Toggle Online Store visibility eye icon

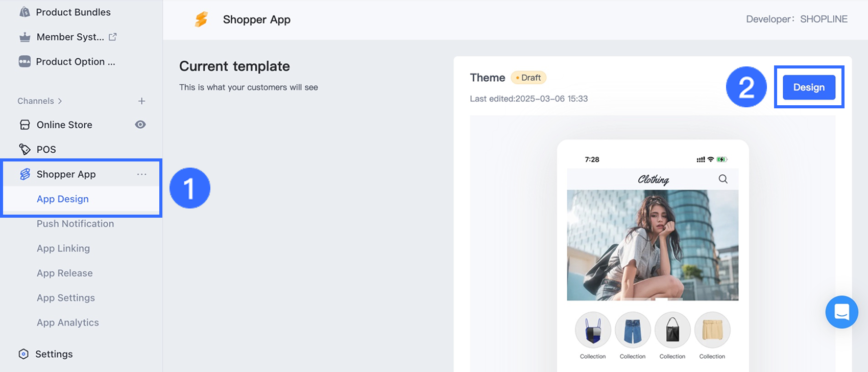[x=140, y=125]
